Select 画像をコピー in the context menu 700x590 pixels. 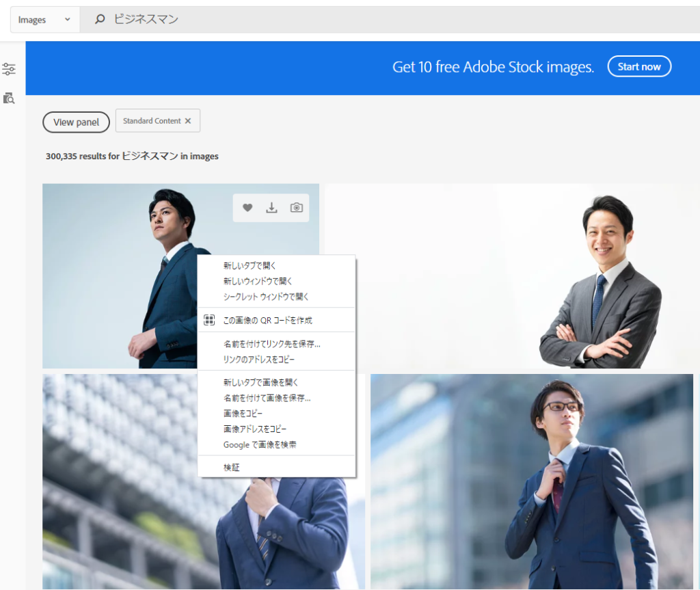pyautogui.click(x=243, y=414)
